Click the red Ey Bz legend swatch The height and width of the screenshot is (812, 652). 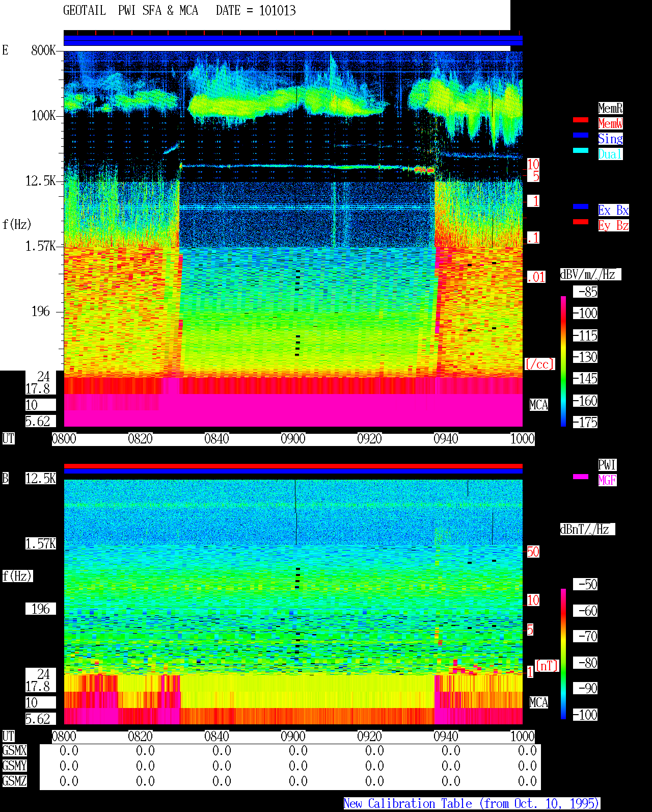[x=581, y=222]
